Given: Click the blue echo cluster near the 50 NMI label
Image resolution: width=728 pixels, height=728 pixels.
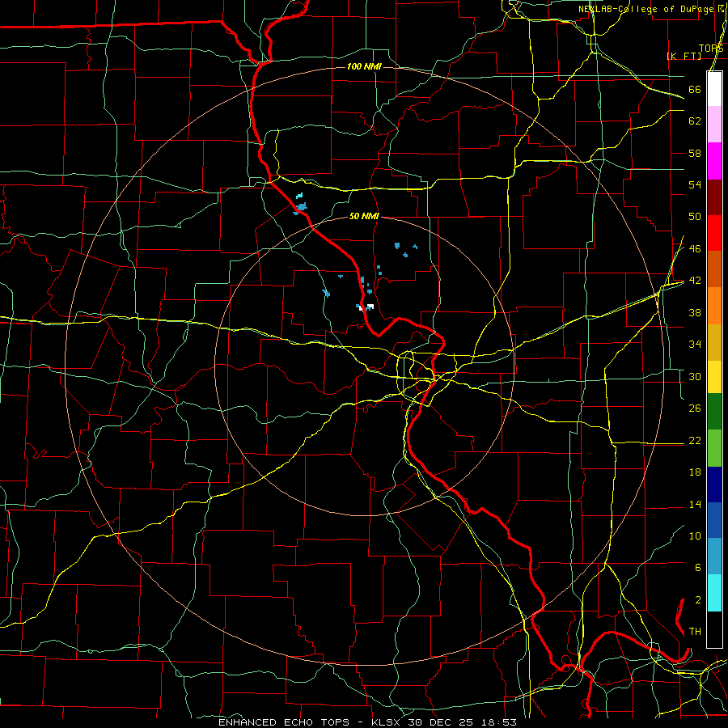Looking at the screenshot, I should (x=301, y=205).
